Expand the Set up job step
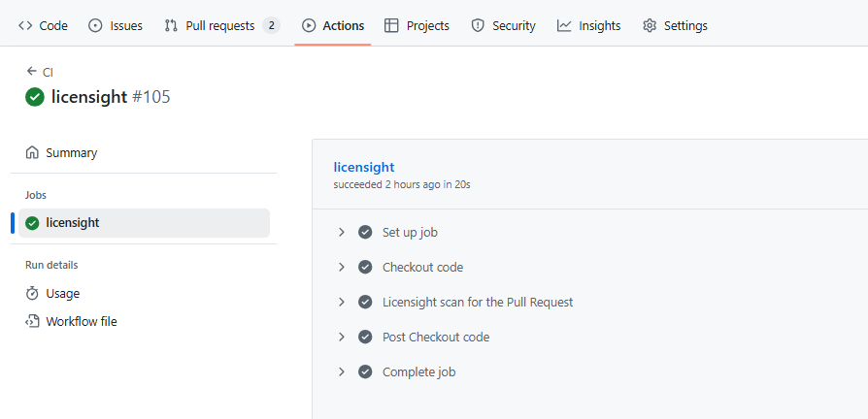 [x=342, y=232]
